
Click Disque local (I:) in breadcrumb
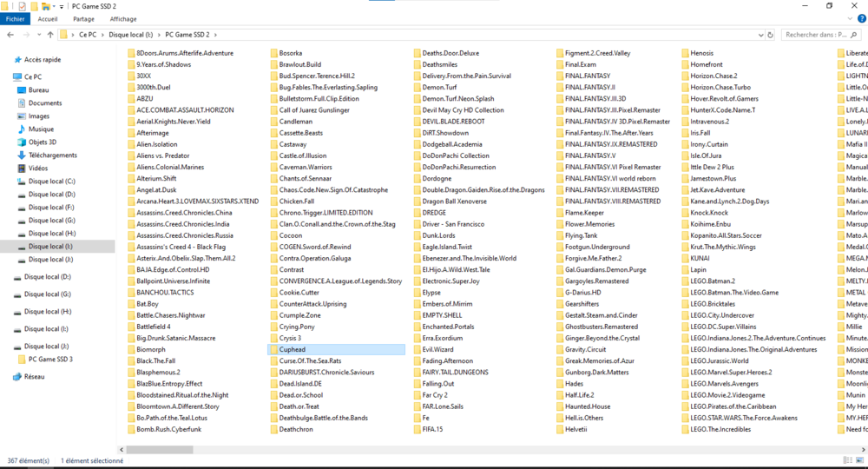[x=129, y=35]
